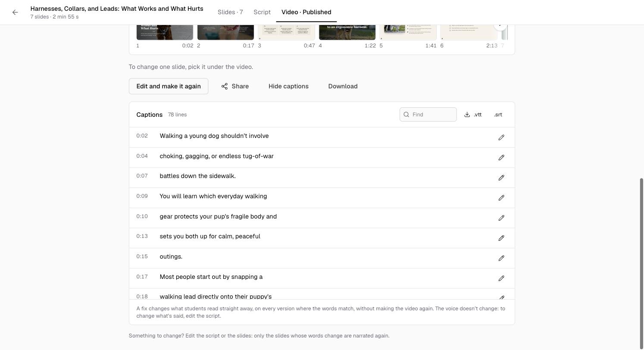This screenshot has height=350, width=644.
Task: Select slide 4 ergonomic harness thumbnail
Action: click(x=347, y=32)
